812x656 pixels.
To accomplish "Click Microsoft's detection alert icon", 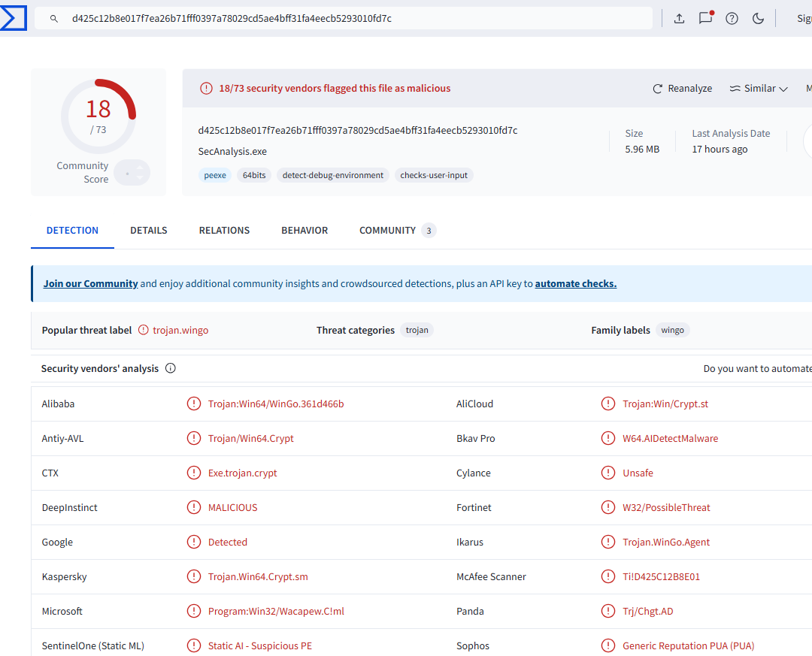I will [x=194, y=611].
